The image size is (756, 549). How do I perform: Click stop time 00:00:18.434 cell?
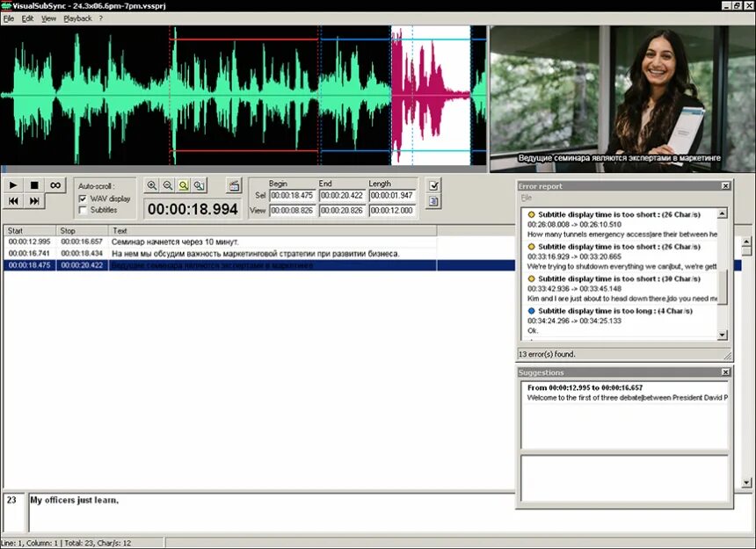(x=82, y=253)
